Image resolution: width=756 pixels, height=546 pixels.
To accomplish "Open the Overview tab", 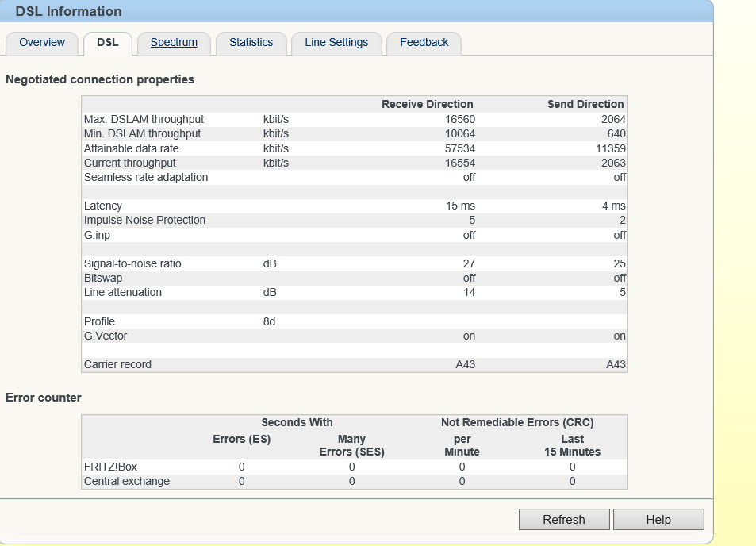I will [x=42, y=43].
